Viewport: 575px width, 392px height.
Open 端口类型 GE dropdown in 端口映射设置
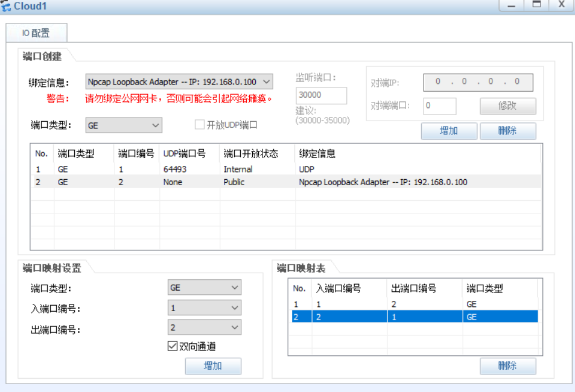[x=205, y=288]
